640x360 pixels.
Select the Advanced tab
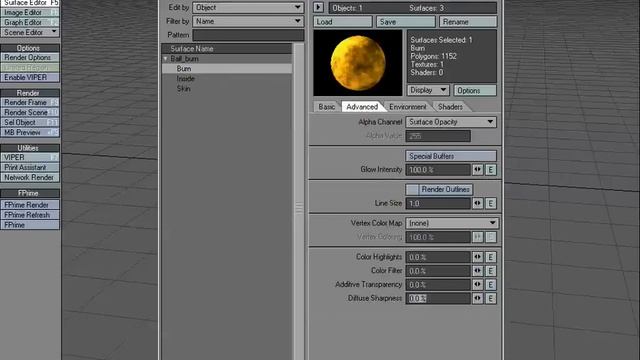[362, 107]
